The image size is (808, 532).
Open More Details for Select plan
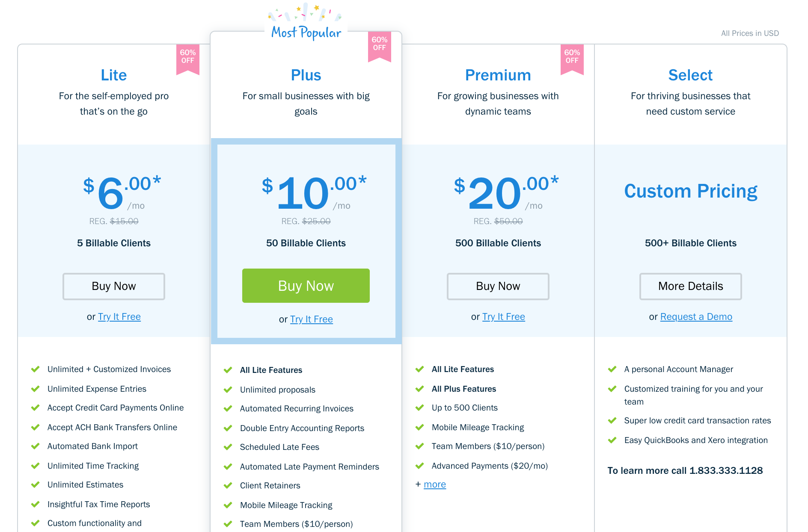click(691, 286)
